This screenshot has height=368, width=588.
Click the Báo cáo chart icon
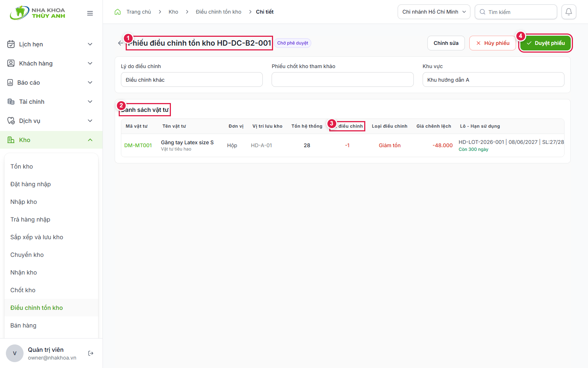pos(10,82)
